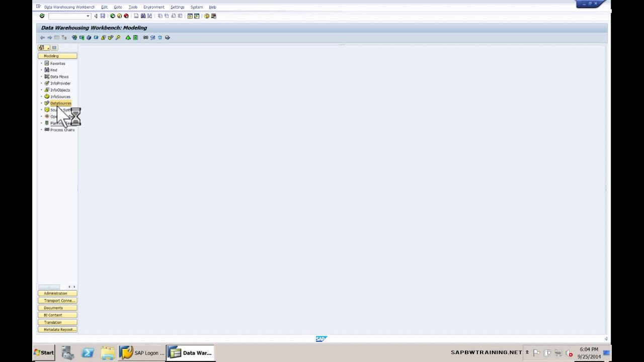The height and width of the screenshot is (362, 644).
Task: Open the Settings menu
Action: pyautogui.click(x=178, y=7)
